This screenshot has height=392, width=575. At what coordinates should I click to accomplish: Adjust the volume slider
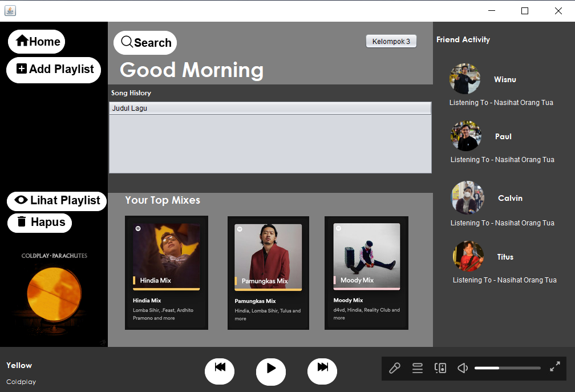click(507, 368)
